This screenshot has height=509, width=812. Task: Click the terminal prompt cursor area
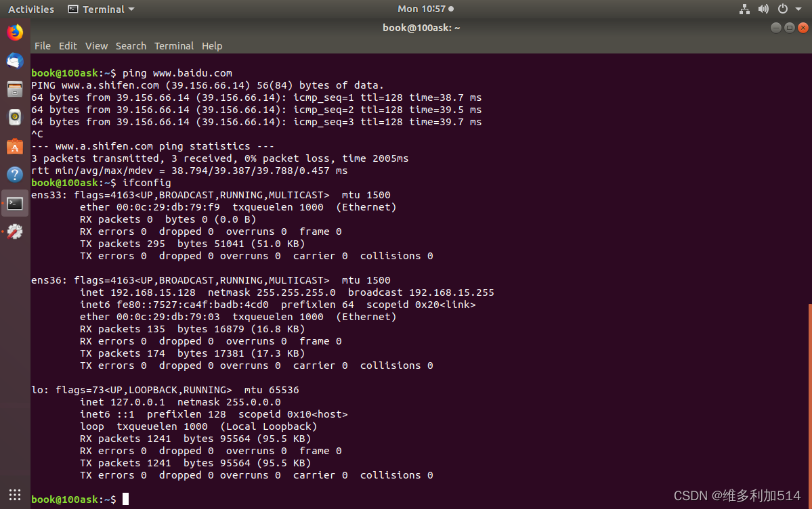[125, 499]
